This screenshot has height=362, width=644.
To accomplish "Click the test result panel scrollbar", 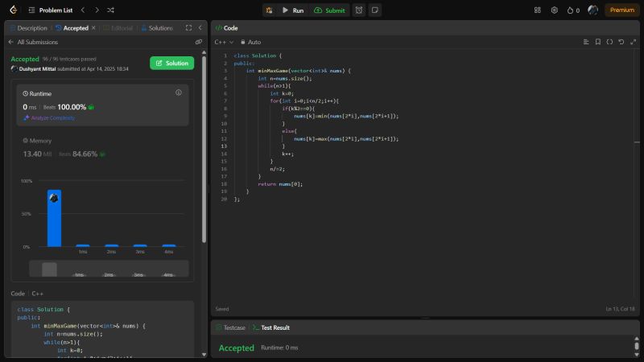I will 637,347.
